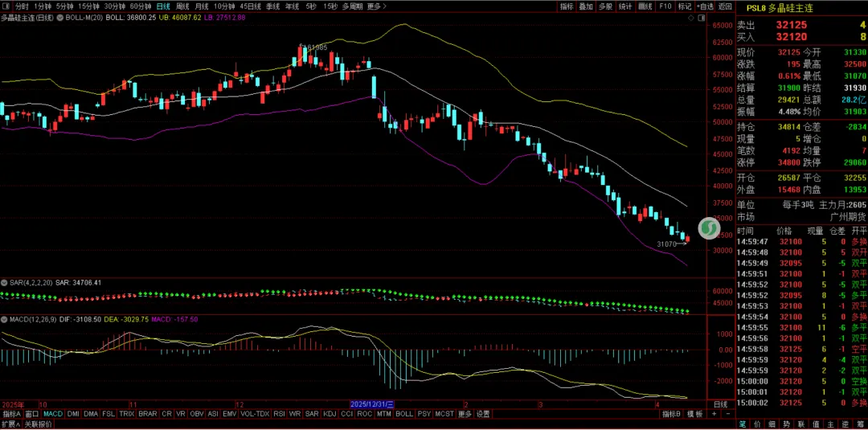868x430 pixels.
Task: Select the 日线 daily period
Action: pos(163,6)
